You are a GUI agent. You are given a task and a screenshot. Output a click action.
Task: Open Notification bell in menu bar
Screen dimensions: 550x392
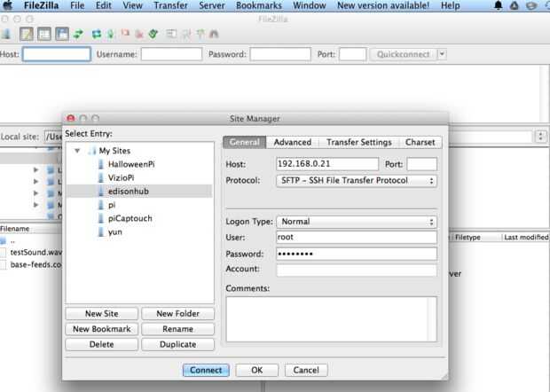tap(498, 5)
